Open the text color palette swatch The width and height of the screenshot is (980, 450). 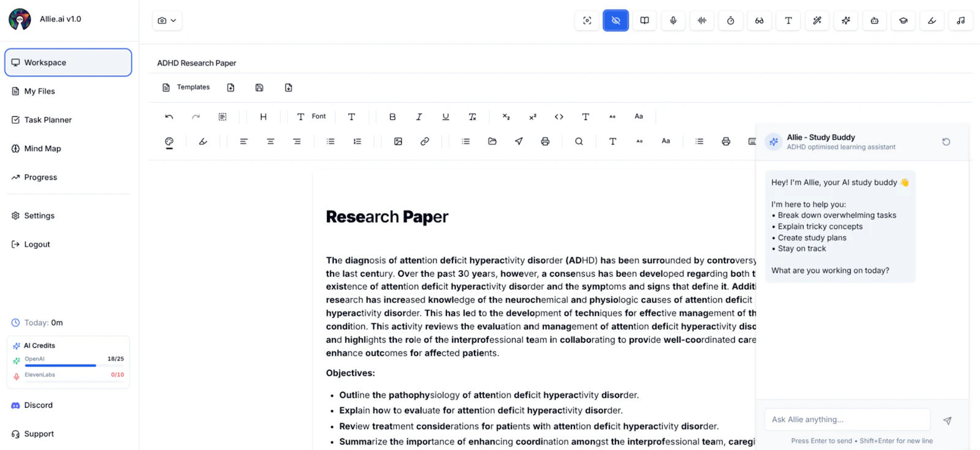[x=169, y=142]
